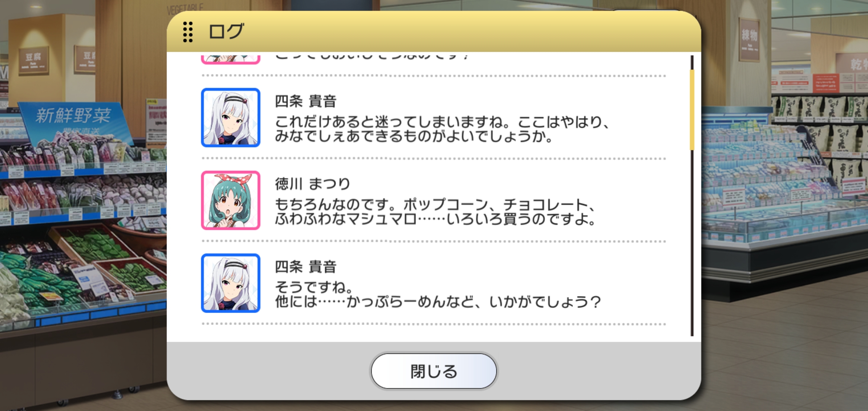The width and height of the screenshot is (868, 411).
Task: Select the 徳川 まつり name label
Action: click(x=313, y=184)
